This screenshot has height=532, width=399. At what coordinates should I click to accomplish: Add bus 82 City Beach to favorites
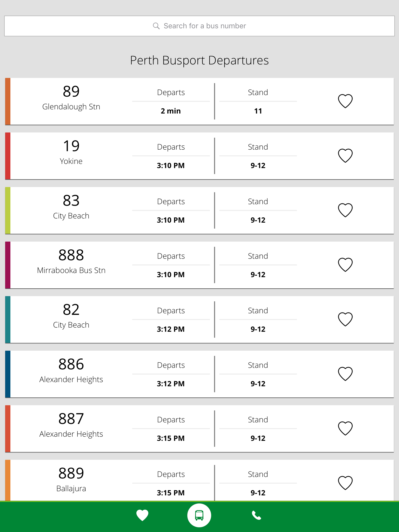tap(345, 319)
